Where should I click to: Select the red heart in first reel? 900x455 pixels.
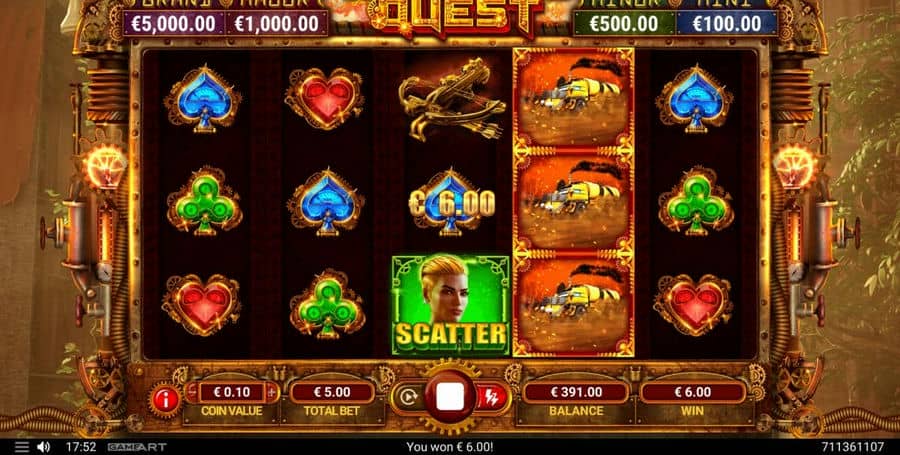[x=202, y=305]
